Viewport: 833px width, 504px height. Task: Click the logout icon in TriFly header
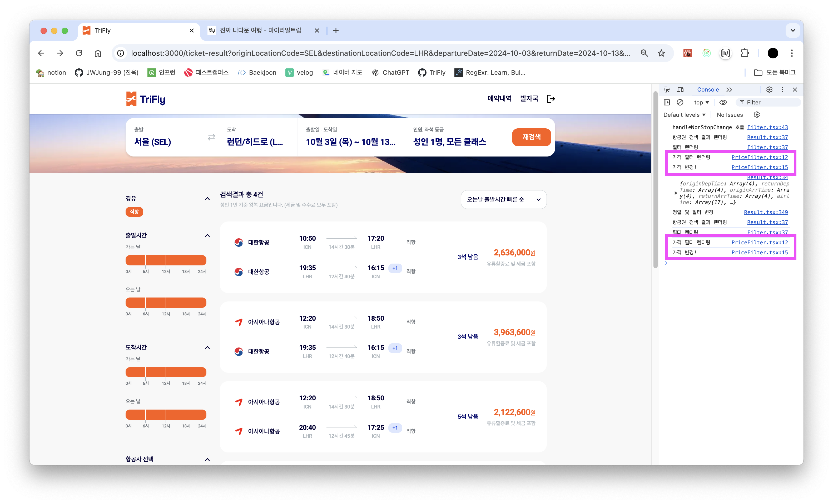551,99
